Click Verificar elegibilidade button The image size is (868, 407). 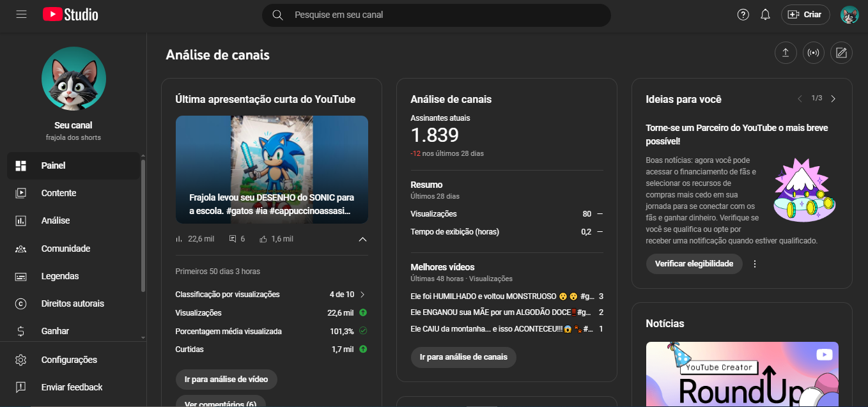694,264
